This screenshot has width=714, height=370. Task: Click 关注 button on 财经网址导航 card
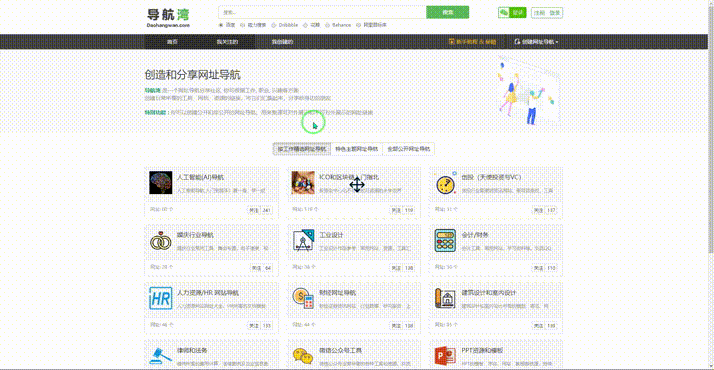[396, 325]
